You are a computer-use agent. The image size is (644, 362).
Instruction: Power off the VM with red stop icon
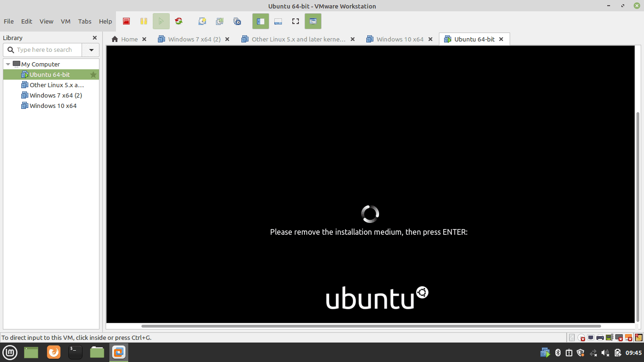(x=126, y=21)
